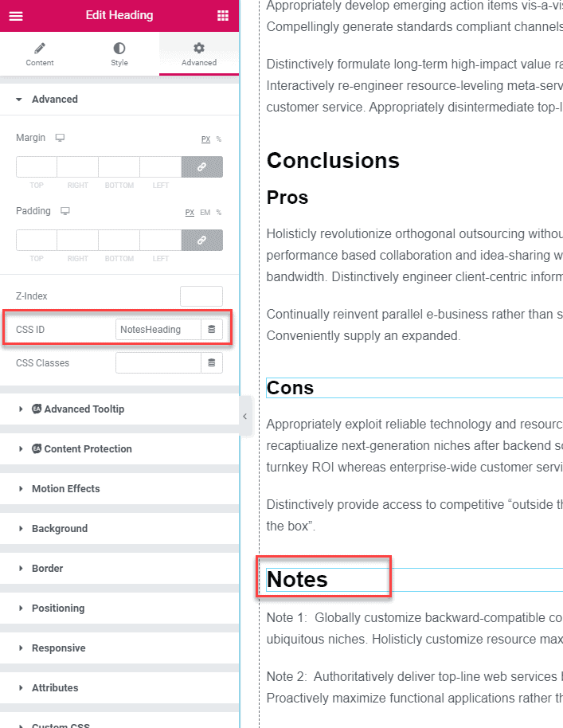
Task: Switch Margin unit to percent
Action: point(219,139)
